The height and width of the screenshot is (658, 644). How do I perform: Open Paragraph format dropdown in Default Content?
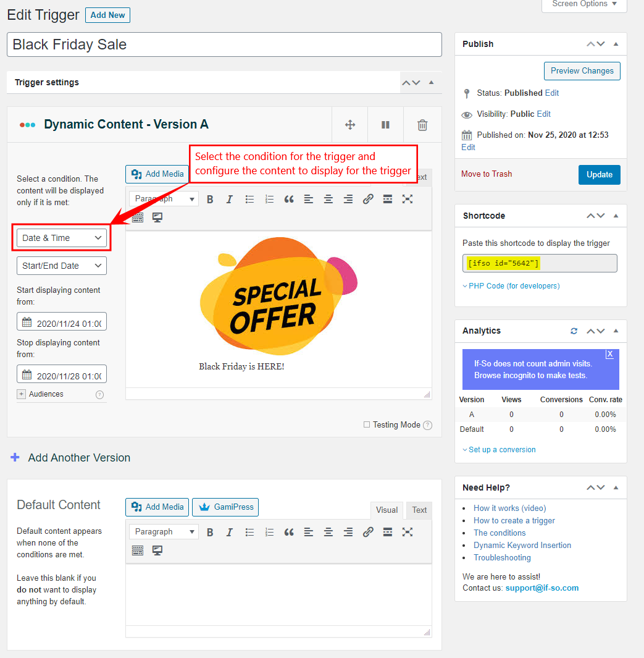[164, 532]
